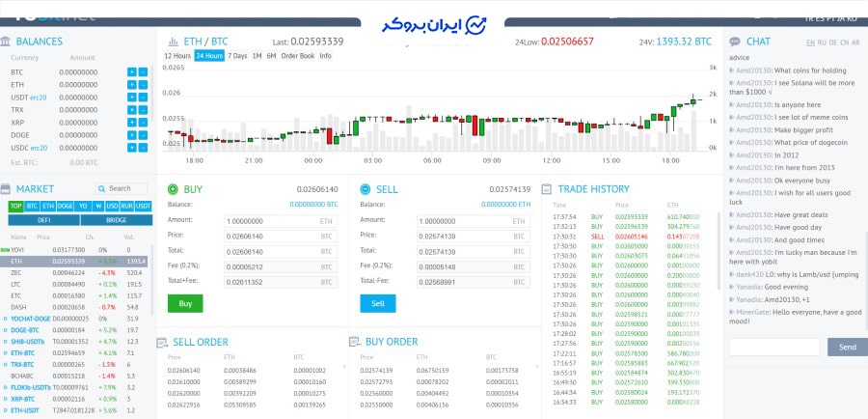Click the plus deposit button for TRX

tap(132, 110)
